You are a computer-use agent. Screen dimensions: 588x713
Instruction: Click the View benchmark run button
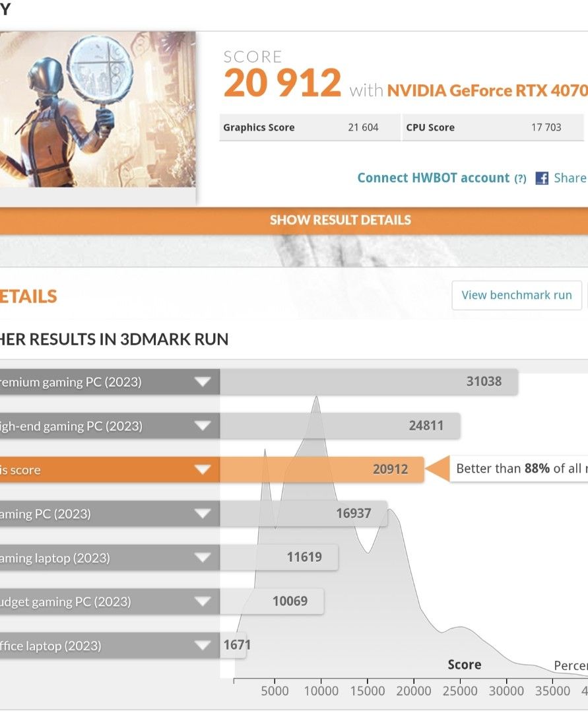tap(517, 295)
